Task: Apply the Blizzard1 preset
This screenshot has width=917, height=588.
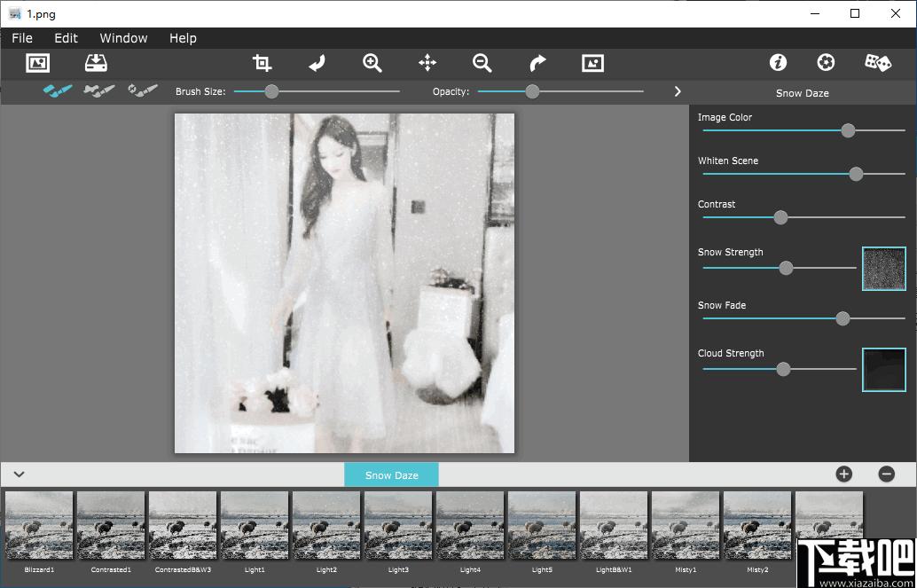Action: (x=39, y=526)
